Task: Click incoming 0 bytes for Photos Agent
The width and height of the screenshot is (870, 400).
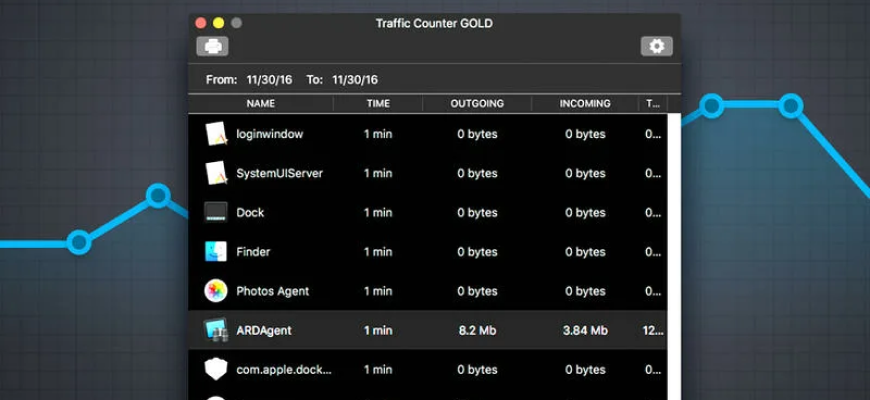Action: click(585, 291)
